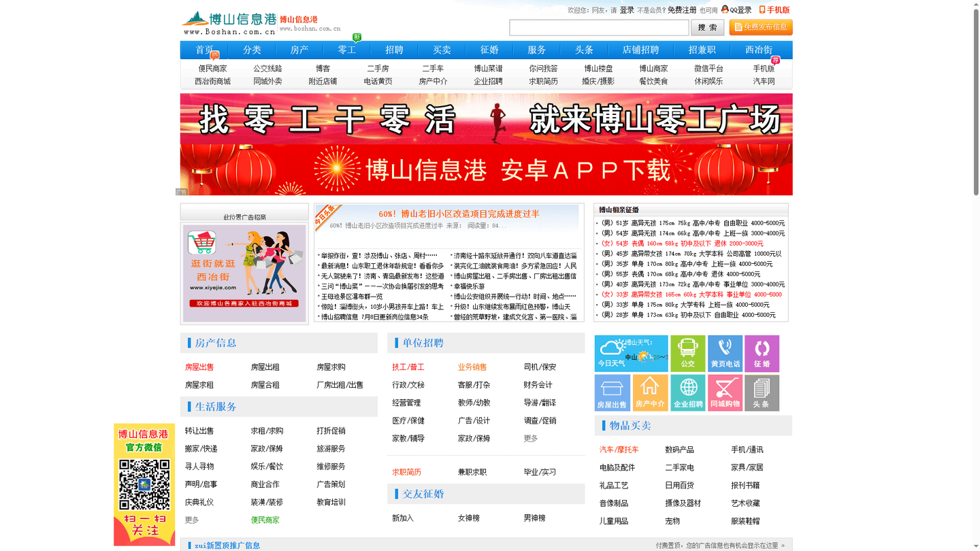Image resolution: width=980 pixels, height=551 pixels.
Task: Click 房屋合租 link
Action: click(265, 385)
